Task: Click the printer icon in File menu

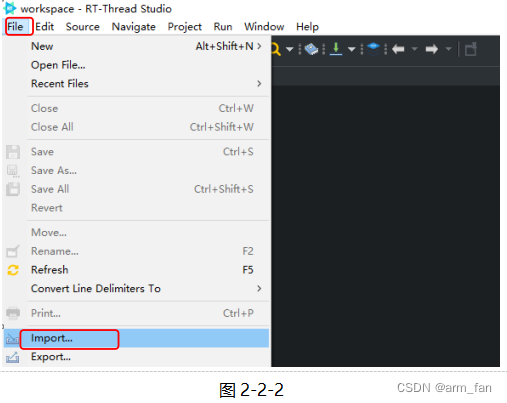Action: (x=13, y=313)
